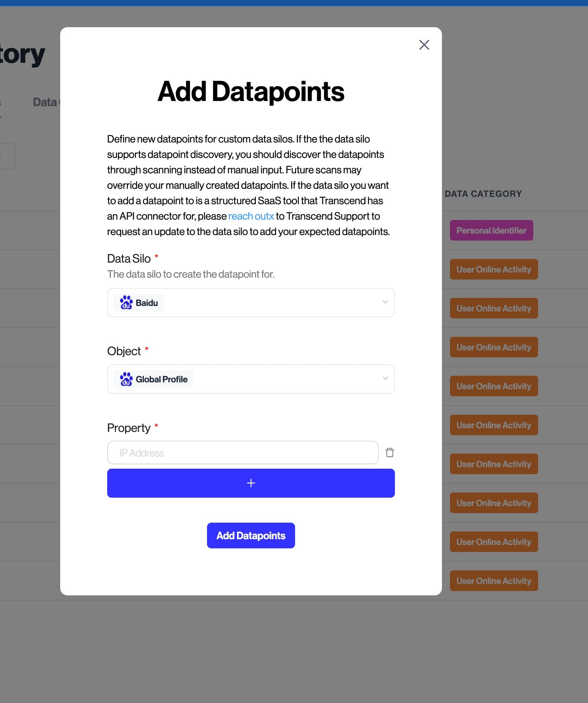Click the Add Datapoints dialog heading
Viewport: 588px width, 703px height.
click(x=251, y=91)
